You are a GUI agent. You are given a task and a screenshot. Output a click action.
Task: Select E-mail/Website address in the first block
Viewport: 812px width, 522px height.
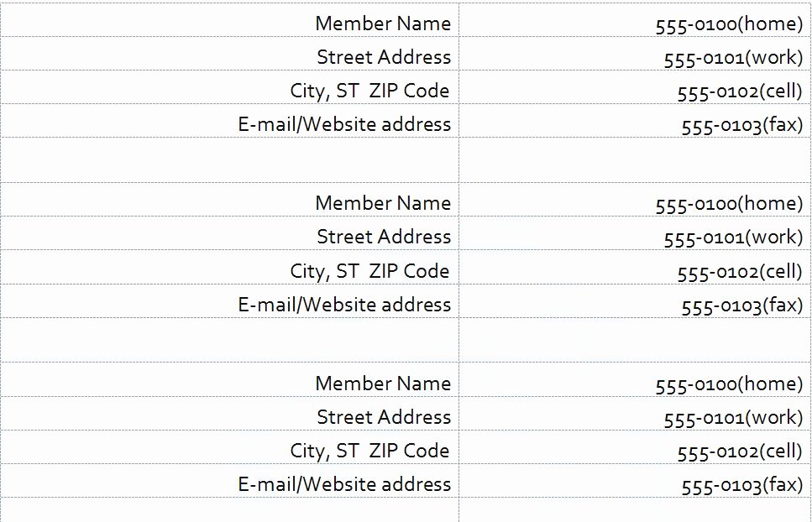point(344,124)
